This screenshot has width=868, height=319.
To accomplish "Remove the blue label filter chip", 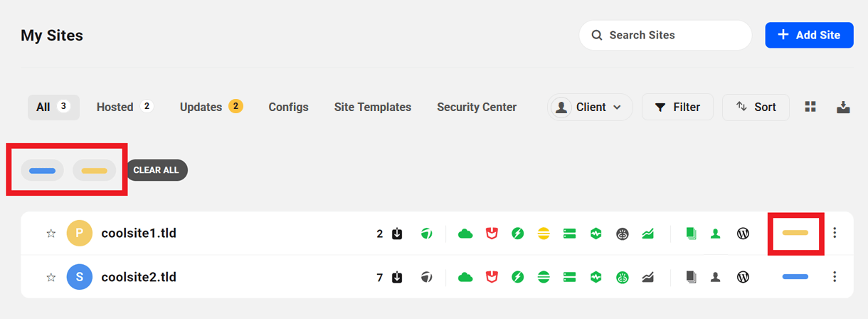I will pos(42,171).
